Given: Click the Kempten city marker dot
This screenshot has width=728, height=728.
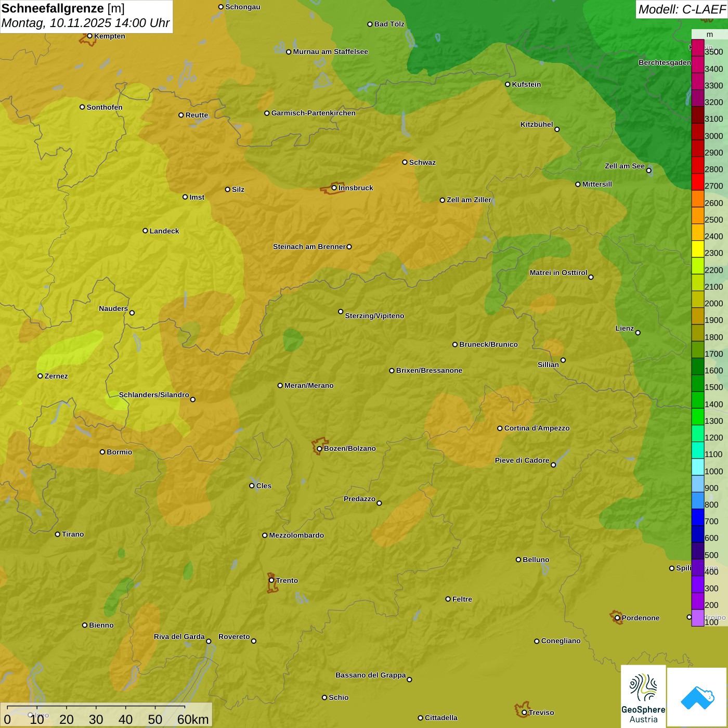Looking at the screenshot, I should coord(89,36).
